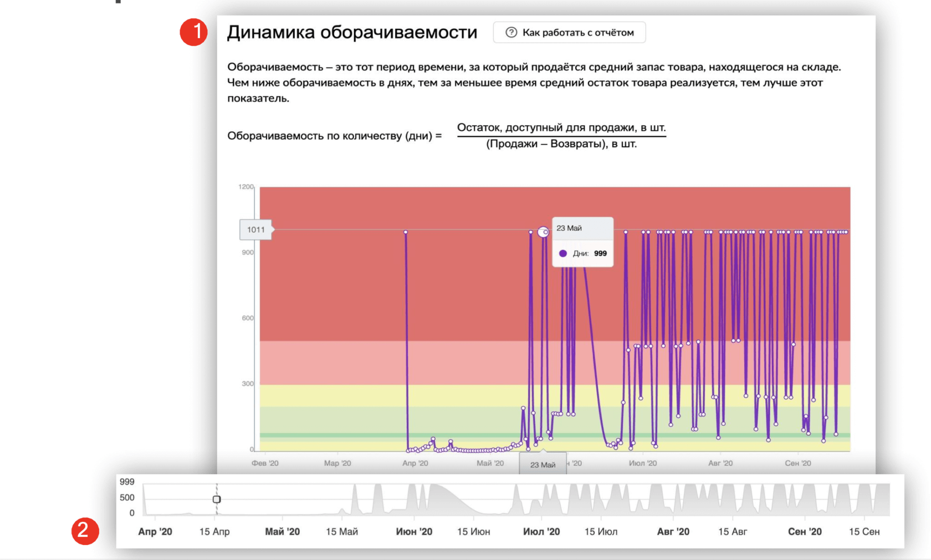The image size is (931, 560).
Task: Click the 'Июл '20' chart axis label
Action: point(643,463)
